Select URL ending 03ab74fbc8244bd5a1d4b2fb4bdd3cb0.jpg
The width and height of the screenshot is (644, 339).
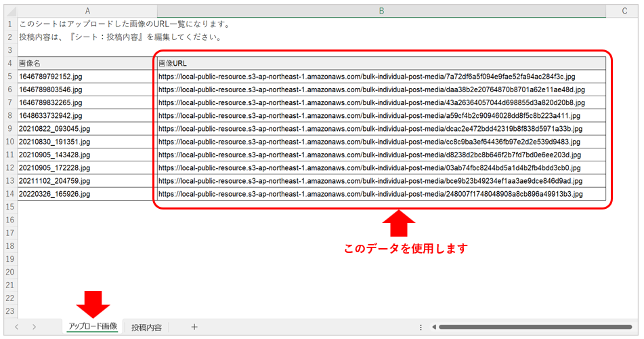coord(381,168)
